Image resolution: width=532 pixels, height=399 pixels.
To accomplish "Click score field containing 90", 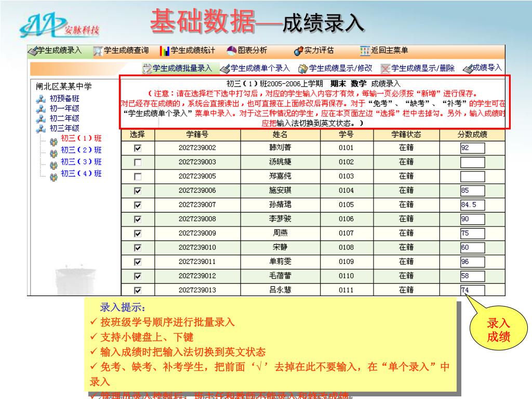I will click(x=472, y=220).
